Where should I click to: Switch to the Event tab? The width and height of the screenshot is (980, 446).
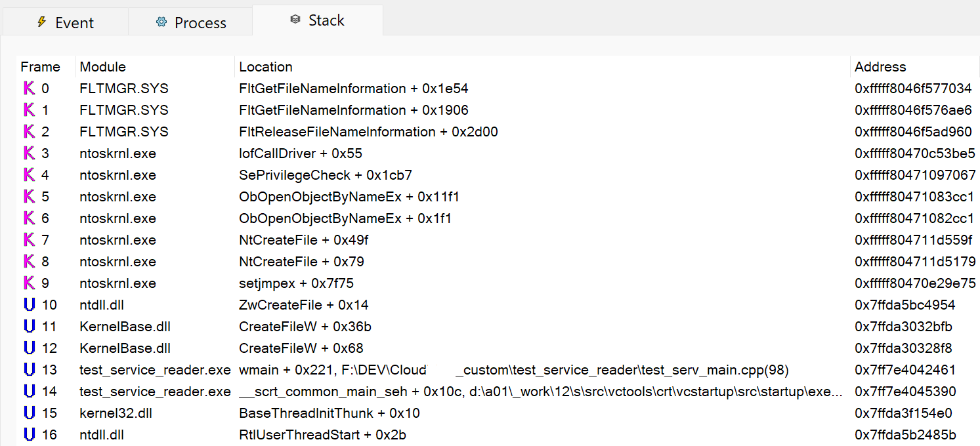click(x=66, y=22)
